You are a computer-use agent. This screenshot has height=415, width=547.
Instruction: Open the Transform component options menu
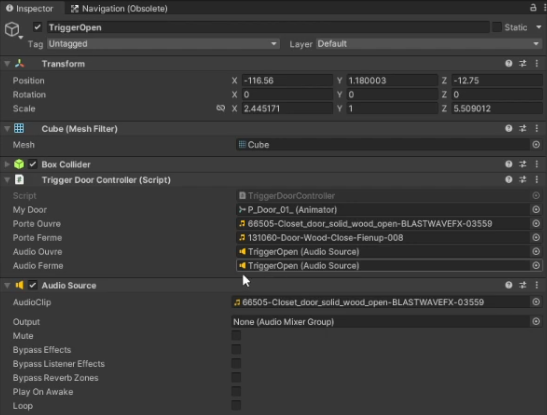(x=537, y=63)
